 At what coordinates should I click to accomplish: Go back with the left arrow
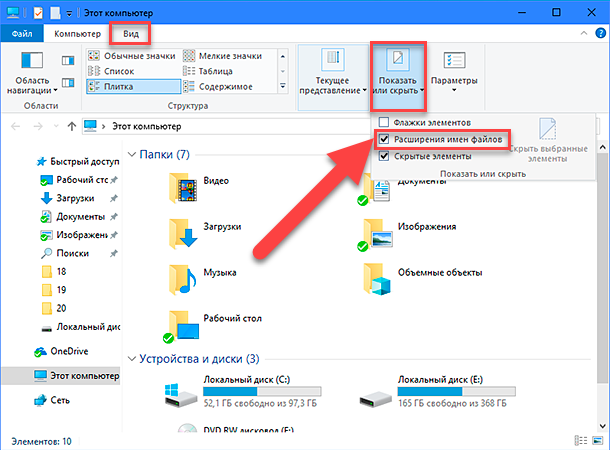pyautogui.click(x=16, y=126)
